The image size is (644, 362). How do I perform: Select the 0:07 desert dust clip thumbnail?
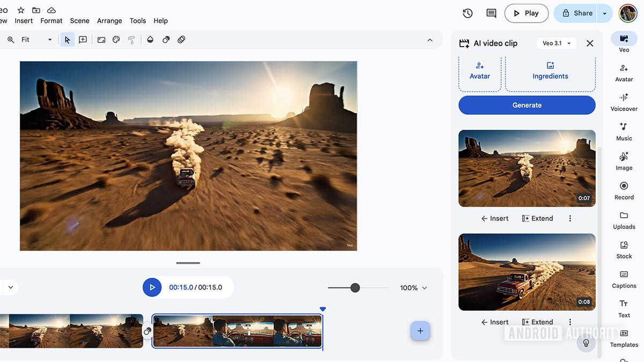527,168
